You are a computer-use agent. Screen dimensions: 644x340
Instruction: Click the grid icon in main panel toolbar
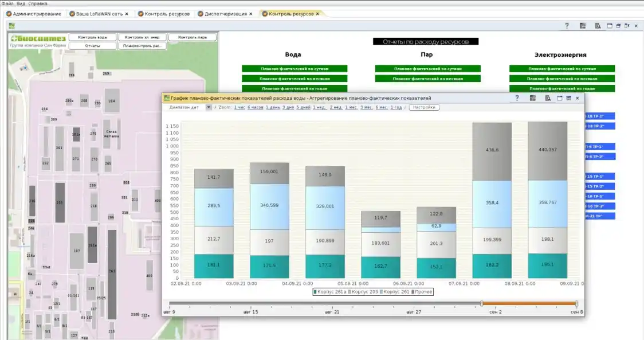tap(582, 26)
